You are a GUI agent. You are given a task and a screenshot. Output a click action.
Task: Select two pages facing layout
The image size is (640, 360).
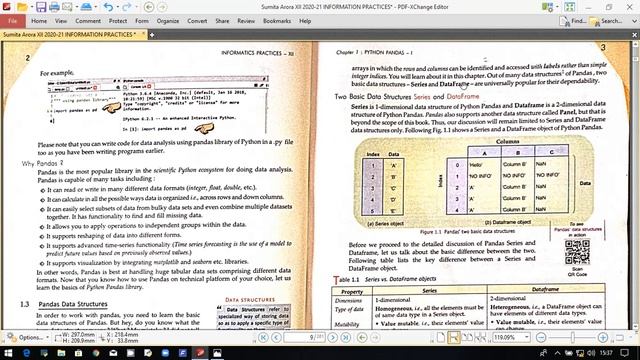coord(467,338)
